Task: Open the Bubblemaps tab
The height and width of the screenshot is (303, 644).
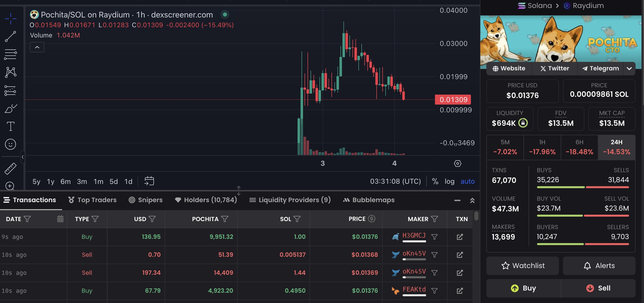Action: (369, 200)
